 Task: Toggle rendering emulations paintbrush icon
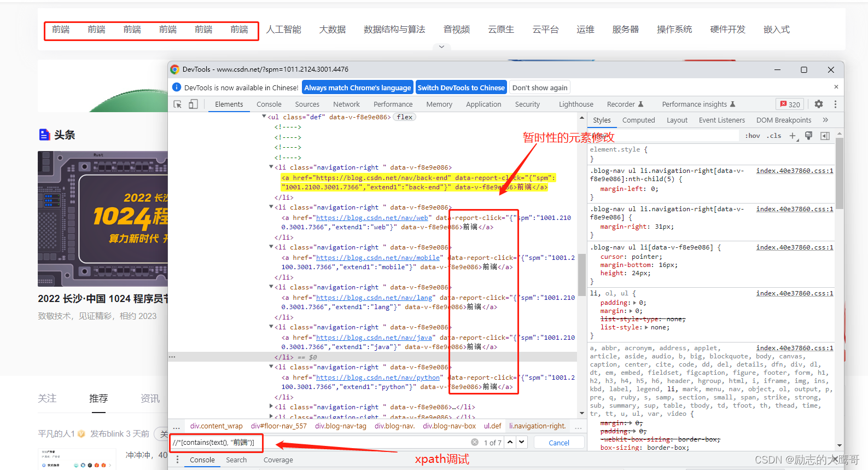click(808, 136)
